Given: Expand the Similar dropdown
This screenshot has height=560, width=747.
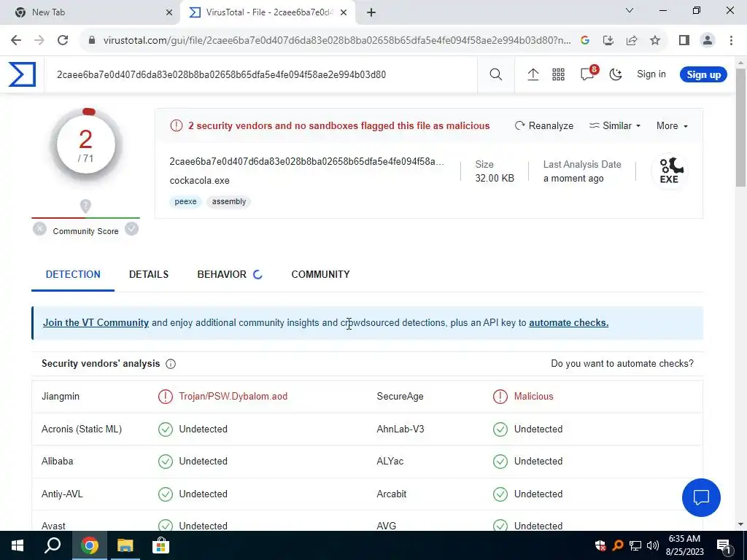Looking at the screenshot, I should point(615,125).
